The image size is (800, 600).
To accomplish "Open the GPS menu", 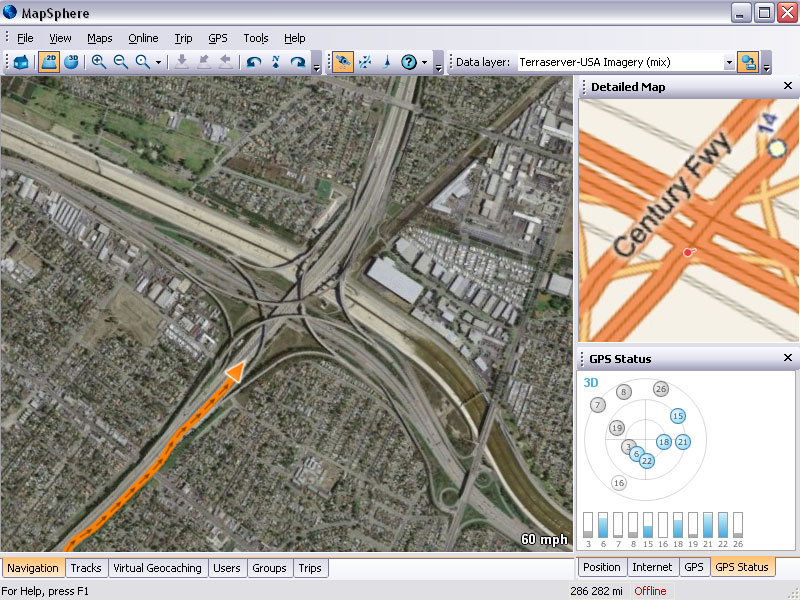I will click(218, 38).
